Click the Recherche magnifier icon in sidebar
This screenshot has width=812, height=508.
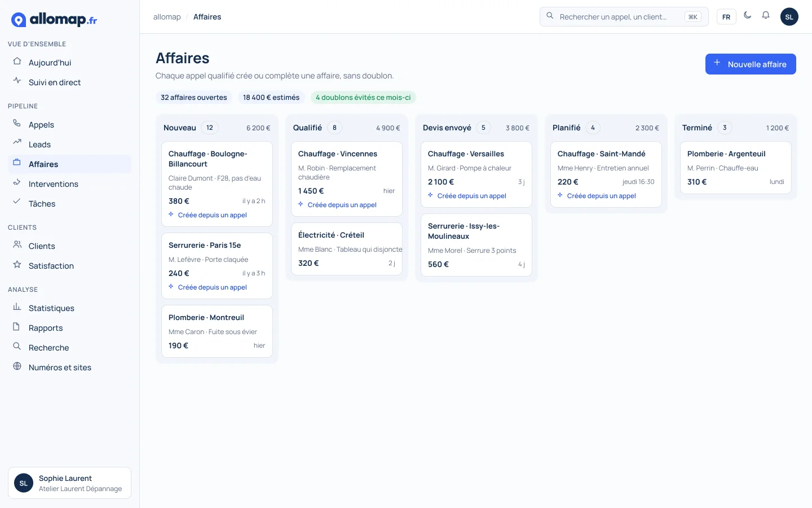(x=17, y=347)
